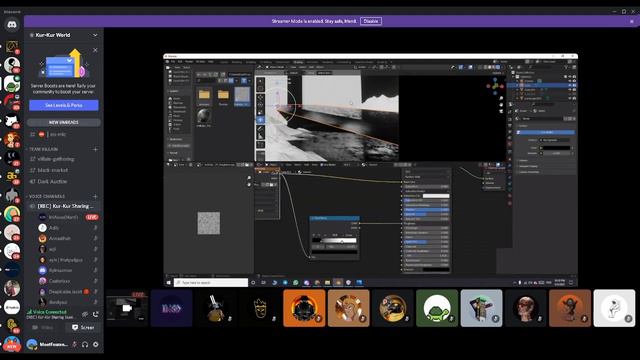Collapse the VOICE CHANNELS category

click(47, 196)
